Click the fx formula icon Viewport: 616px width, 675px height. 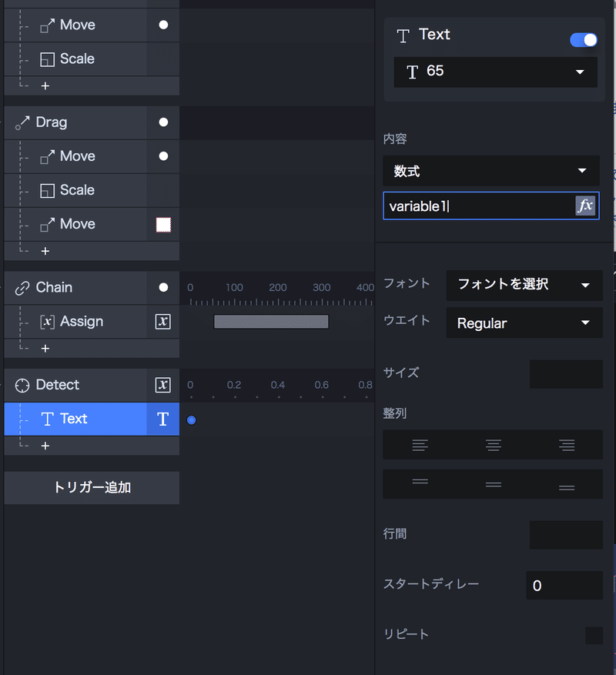585,206
